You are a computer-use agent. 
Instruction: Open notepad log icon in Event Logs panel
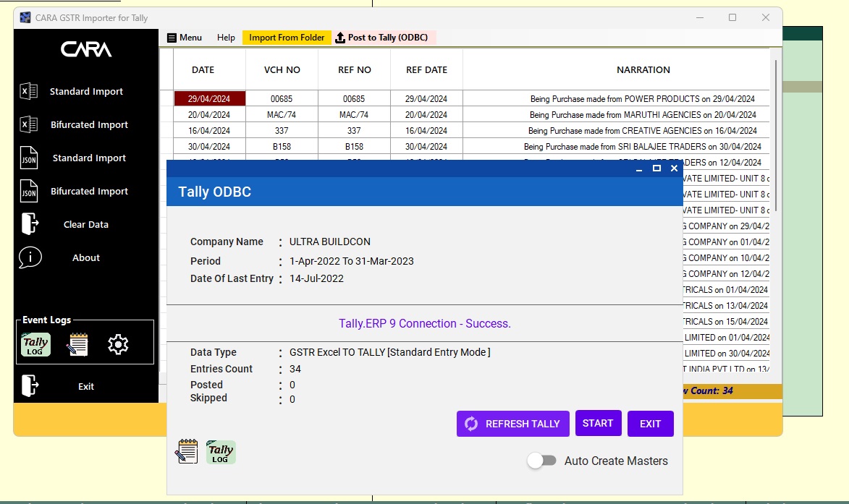[x=77, y=344]
